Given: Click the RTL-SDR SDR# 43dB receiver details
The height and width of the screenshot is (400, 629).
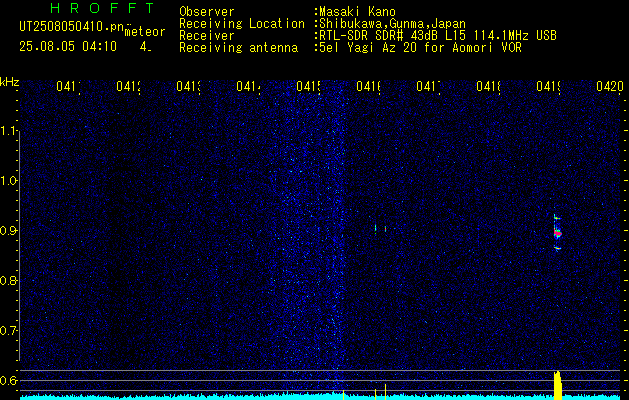Looking at the screenshot, I should 438,36.
